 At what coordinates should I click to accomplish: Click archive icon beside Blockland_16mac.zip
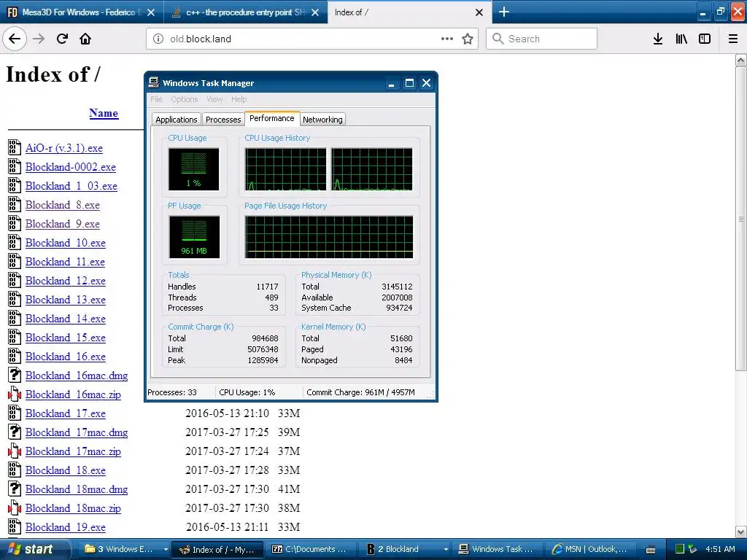tap(15, 394)
